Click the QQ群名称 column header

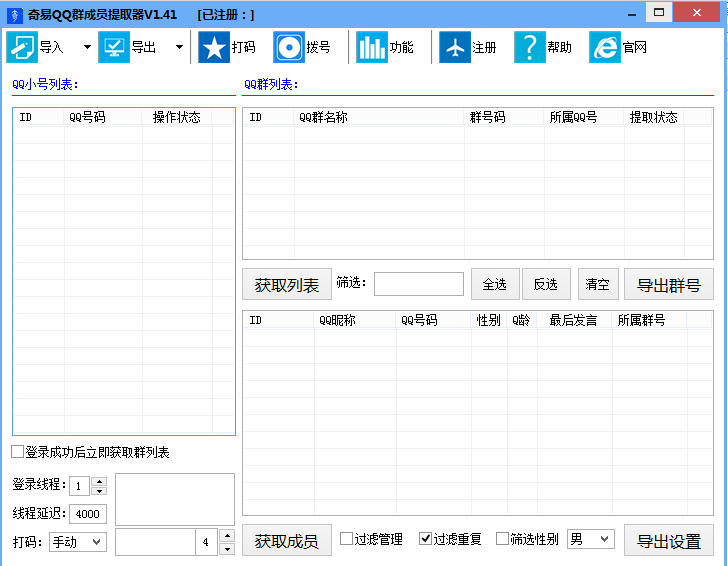(x=379, y=117)
